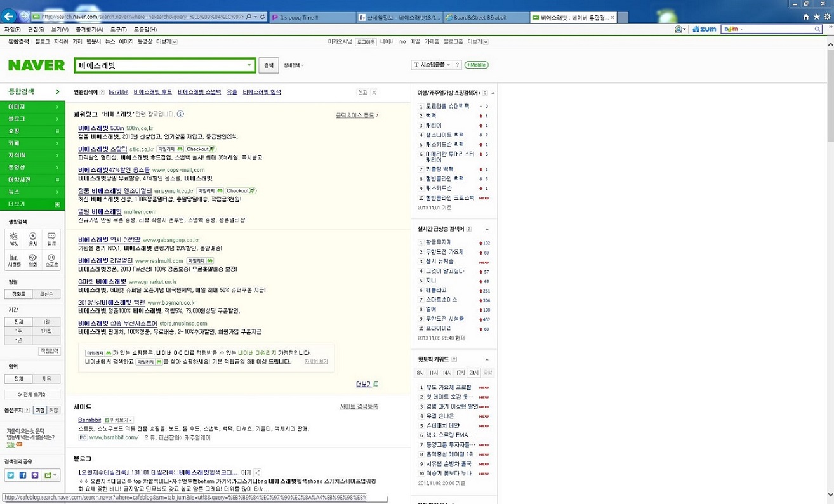
Task: Open the 날씨 weather icon in 생활검색
Action: (13, 239)
